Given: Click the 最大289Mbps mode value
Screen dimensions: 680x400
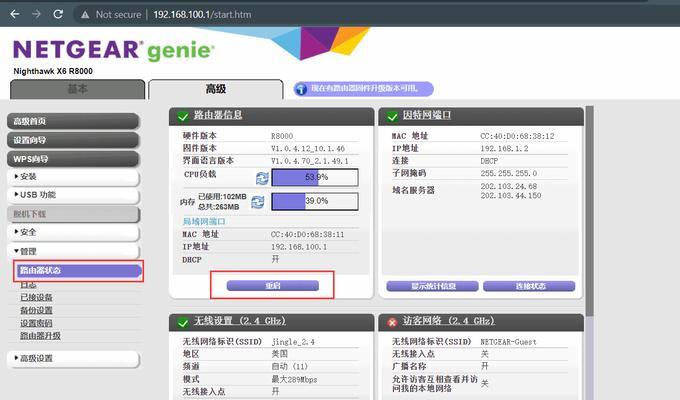Looking at the screenshot, I should (x=294, y=380).
